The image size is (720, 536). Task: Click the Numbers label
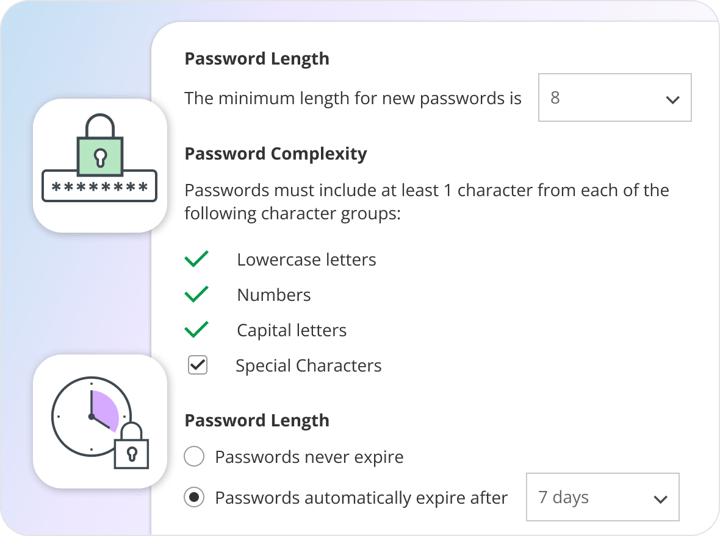(x=273, y=295)
